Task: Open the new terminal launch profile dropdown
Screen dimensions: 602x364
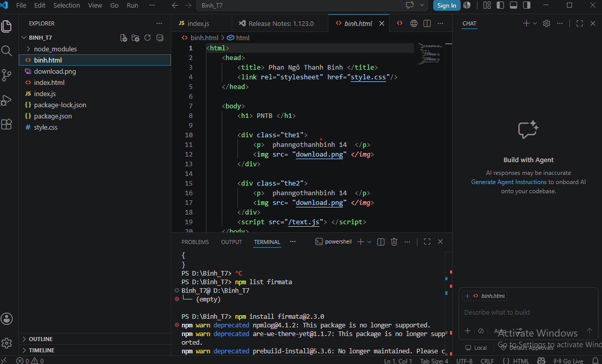Action: [x=369, y=241]
